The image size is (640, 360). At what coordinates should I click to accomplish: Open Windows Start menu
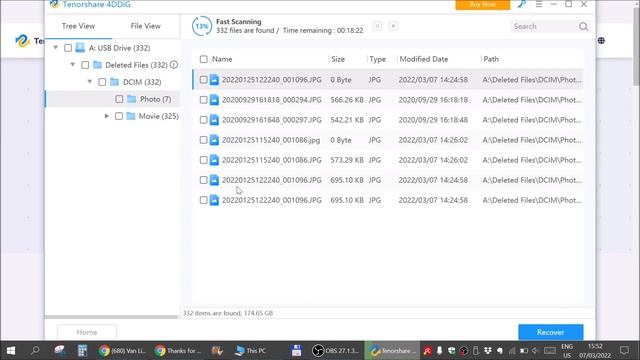11,351
